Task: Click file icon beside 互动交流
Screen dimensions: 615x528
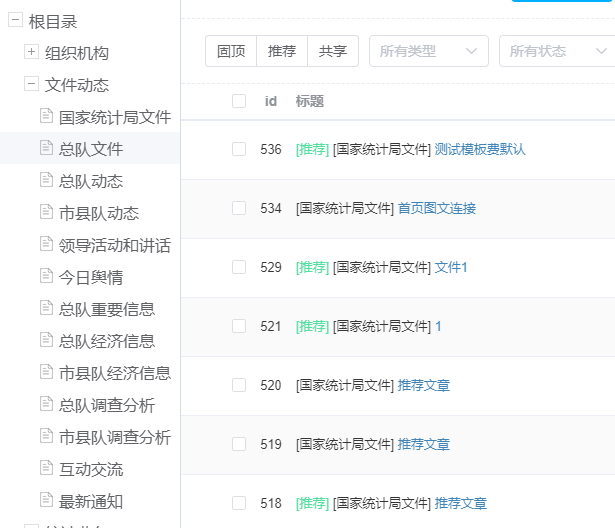Action: (45, 468)
